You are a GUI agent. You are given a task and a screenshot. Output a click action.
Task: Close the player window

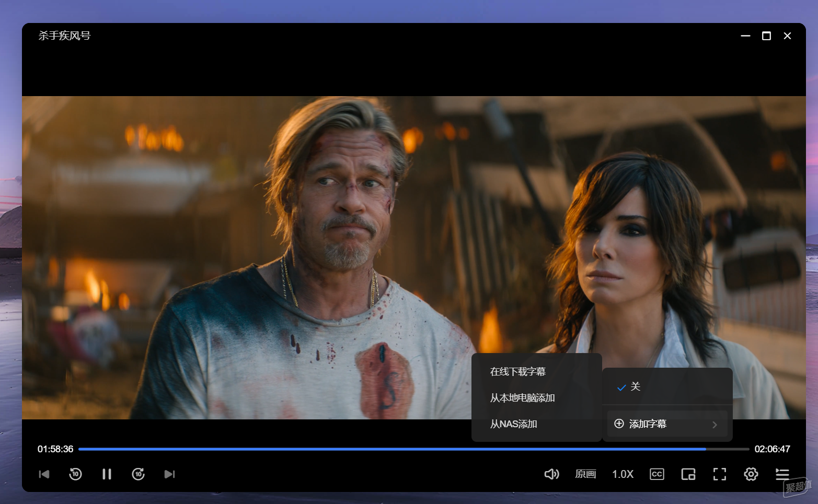(788, 36)
